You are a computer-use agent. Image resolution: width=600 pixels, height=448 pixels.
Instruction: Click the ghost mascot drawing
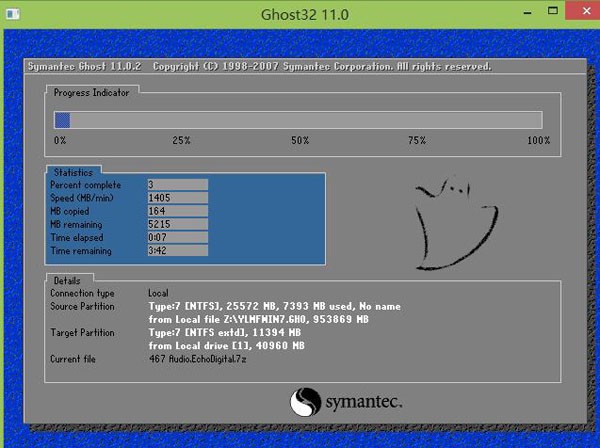(x=456, y=223)
